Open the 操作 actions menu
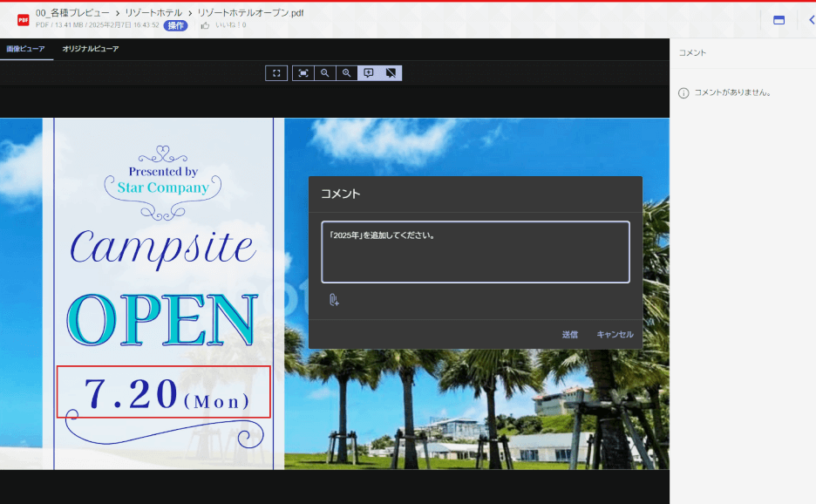 (175, 25)
